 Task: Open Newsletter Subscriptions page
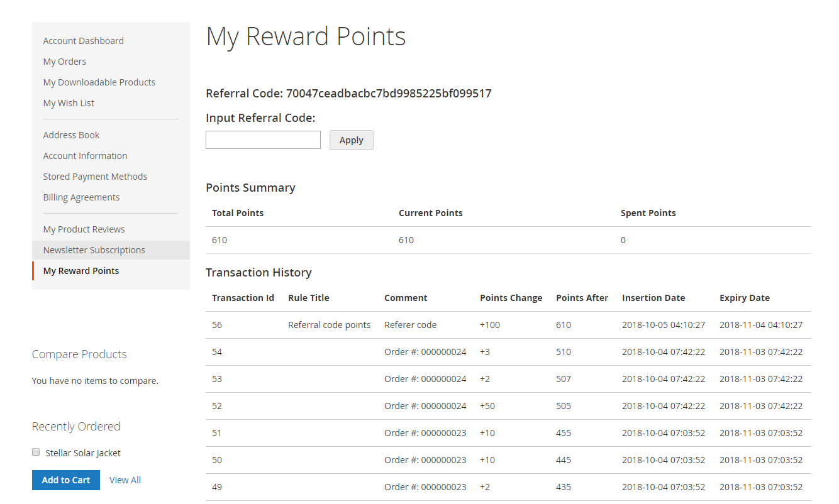point(94,250)
